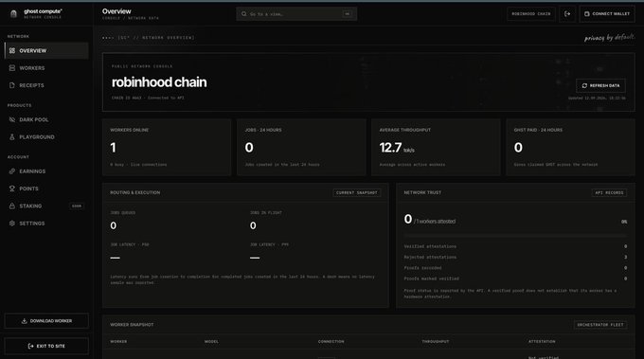Click the Points trophy icon

click(x=12, y=188)
